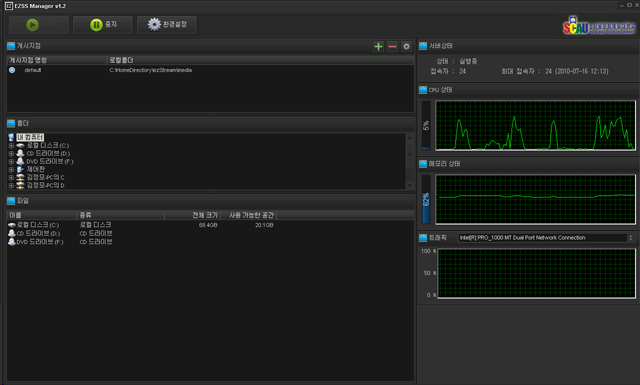Expand the local disk (C:) tree node
This screenshot has height=385, width=640.
click(11, 145)
